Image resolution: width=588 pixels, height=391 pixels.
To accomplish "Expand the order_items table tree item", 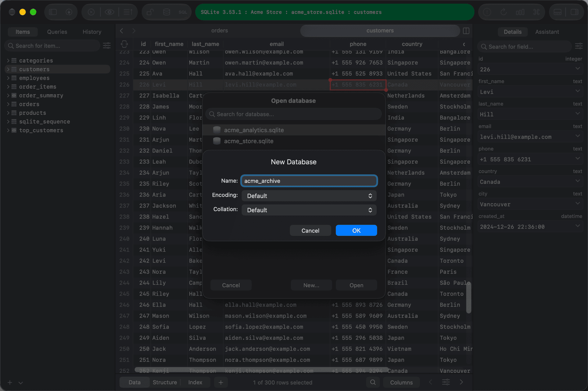I will 8,87.
